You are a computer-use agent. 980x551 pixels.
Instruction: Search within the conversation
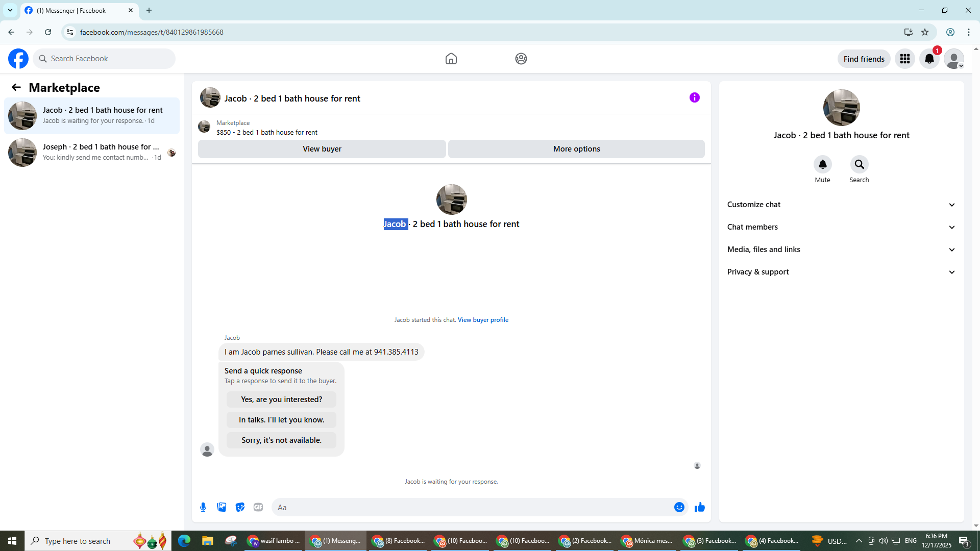[859, 164]
